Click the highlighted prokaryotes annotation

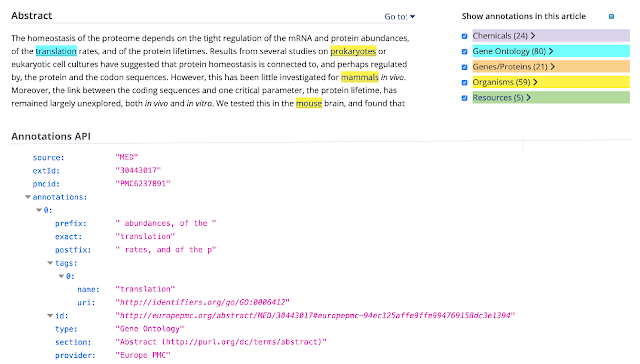353,51
